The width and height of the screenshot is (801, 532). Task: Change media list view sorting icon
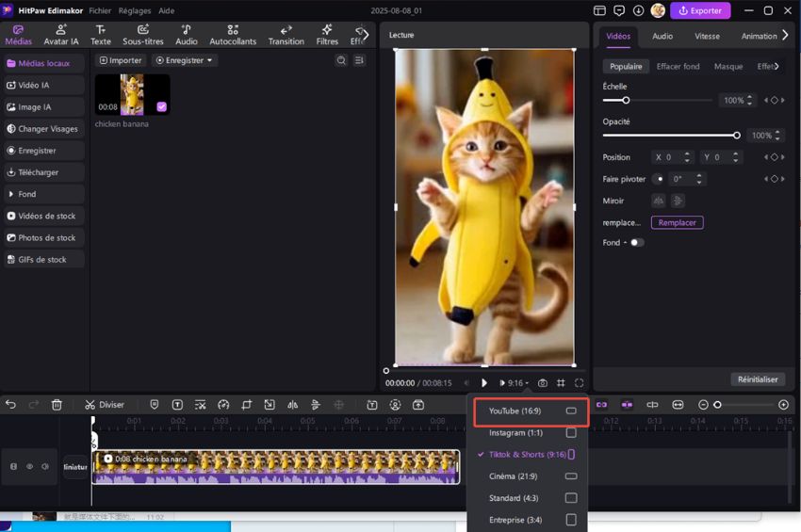359,60
